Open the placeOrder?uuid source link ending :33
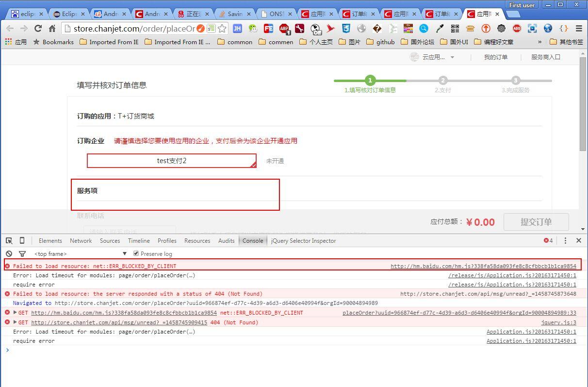This screenshot has width=588, height=387. (x=459, y=313)
